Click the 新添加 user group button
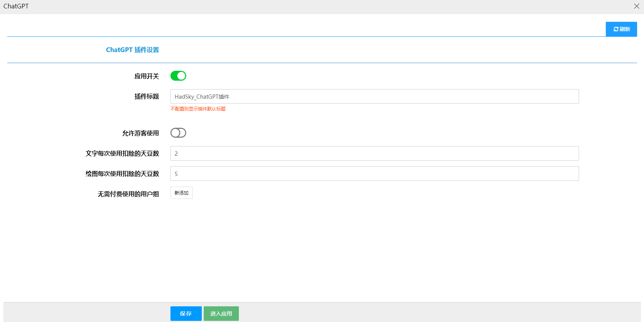Screen dimensions: 644x322 coord(182,193)
